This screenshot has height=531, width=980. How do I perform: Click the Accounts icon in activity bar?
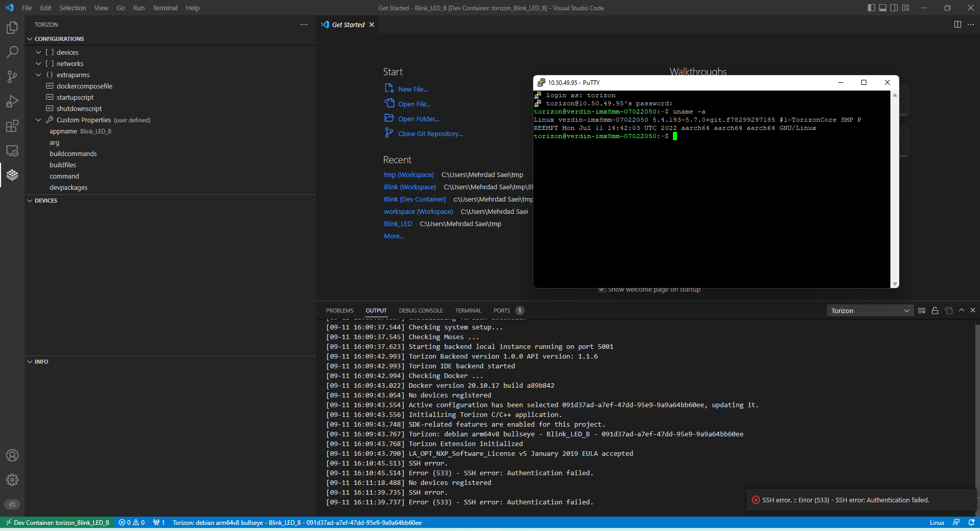click(12, 455)
